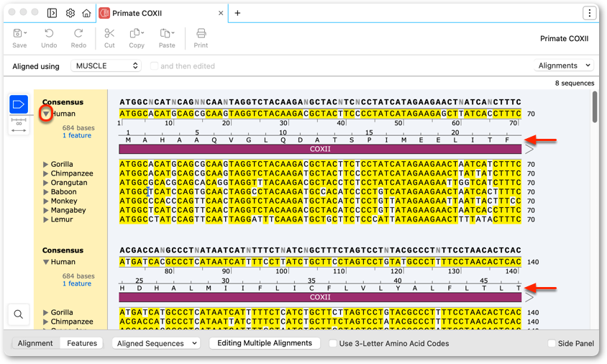Go to the home icon
The image size is (607, 364).
[x=86, y=13]
